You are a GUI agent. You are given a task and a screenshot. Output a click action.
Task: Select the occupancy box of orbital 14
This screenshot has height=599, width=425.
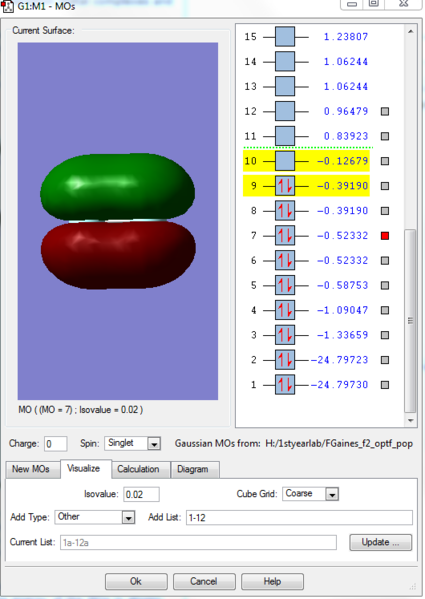tap(285, 62)
